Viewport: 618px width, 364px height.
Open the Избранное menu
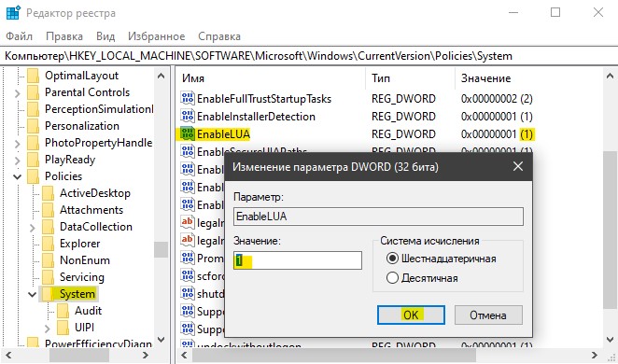157,36
